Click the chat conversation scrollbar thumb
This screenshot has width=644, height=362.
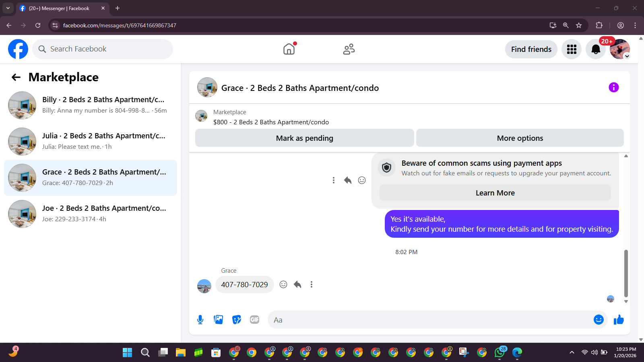pos(626,274)
